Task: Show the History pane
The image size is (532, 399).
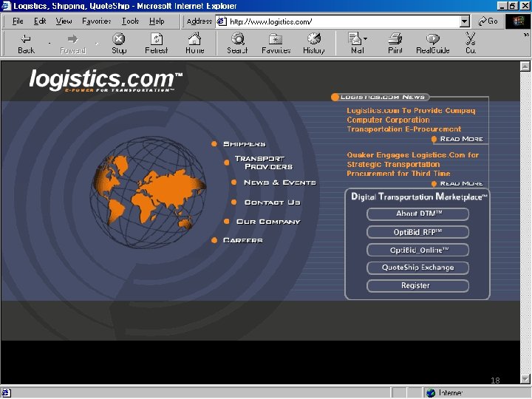Action: click(x=314, y=44)
